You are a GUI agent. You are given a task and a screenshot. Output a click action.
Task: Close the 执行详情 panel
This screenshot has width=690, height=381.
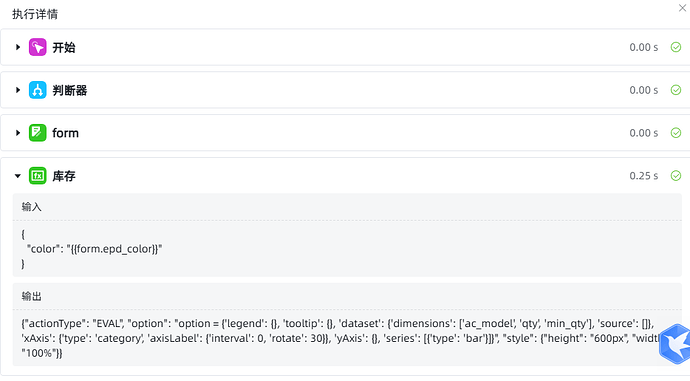click(x=682, y=8)
